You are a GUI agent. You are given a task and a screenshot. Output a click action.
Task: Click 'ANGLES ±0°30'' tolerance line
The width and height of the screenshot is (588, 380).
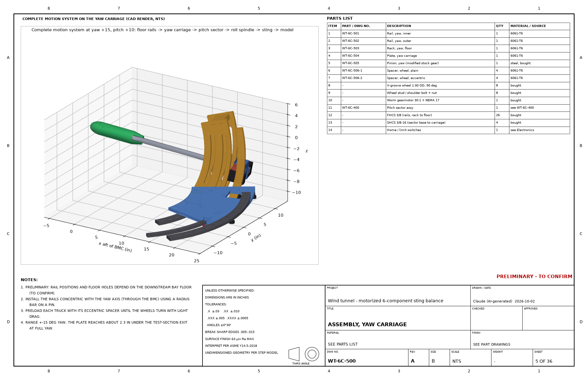point(219,325)
